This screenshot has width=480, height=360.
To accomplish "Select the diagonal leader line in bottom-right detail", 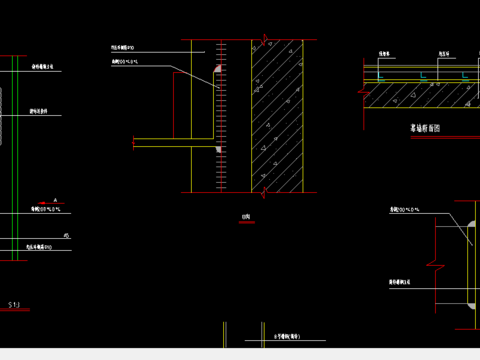I will pyautogui.click(x=461, y=229).
